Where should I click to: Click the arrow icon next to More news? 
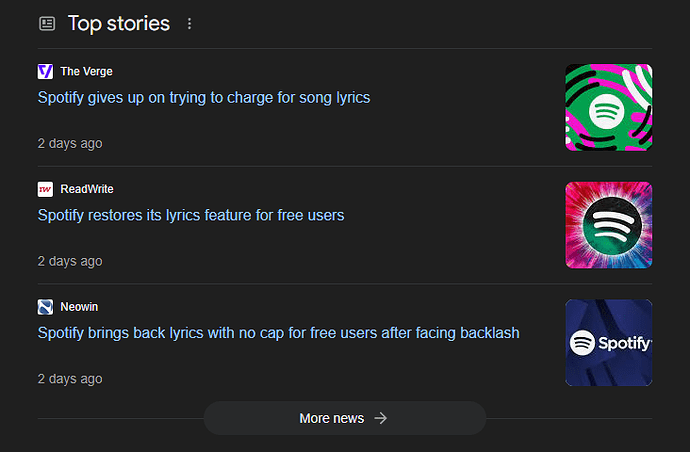point(381,418)
